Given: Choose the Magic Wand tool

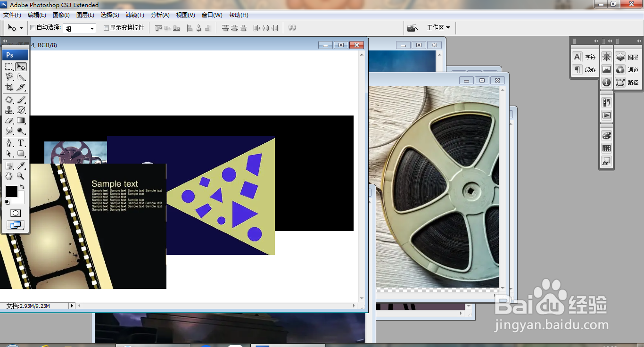Looking at the screenshot, I should [x=21, y=77].
